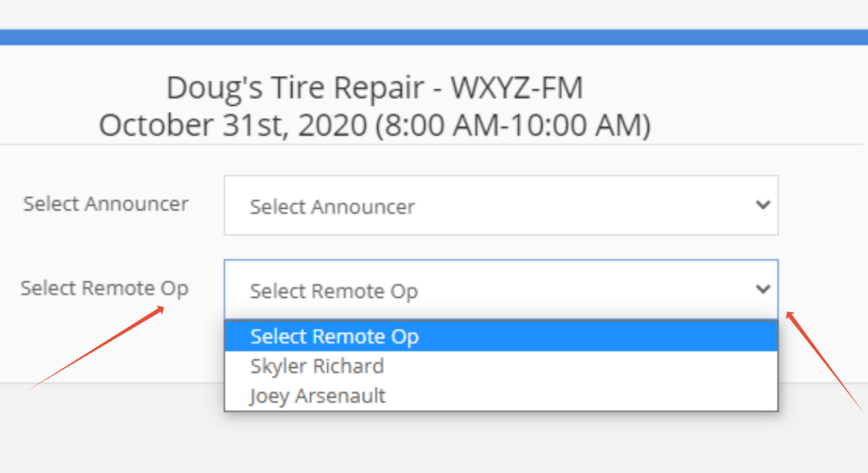Select Skyler Richard from the list

317,367
